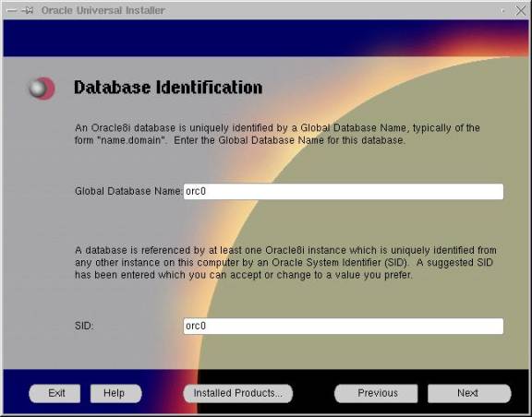Click the Oracle Universal Installer title text
This screenshot has height=417, width=532.
(x=103, y=10)
